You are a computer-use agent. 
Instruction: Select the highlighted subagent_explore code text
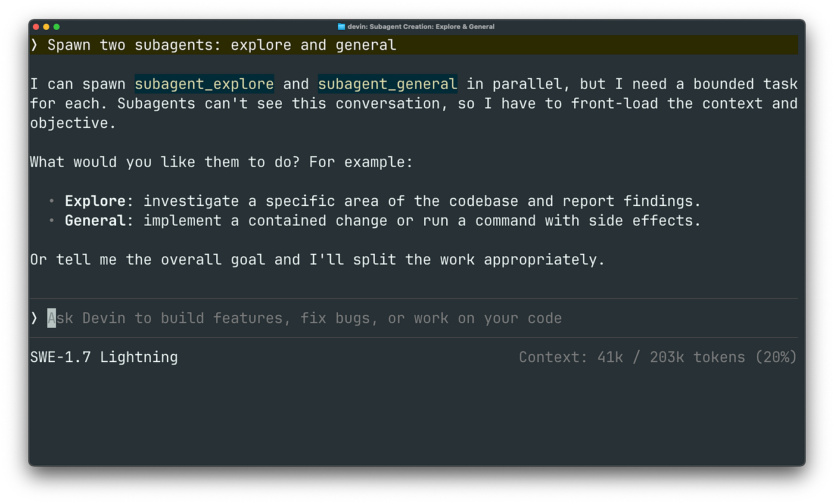[x=204, y=84]
